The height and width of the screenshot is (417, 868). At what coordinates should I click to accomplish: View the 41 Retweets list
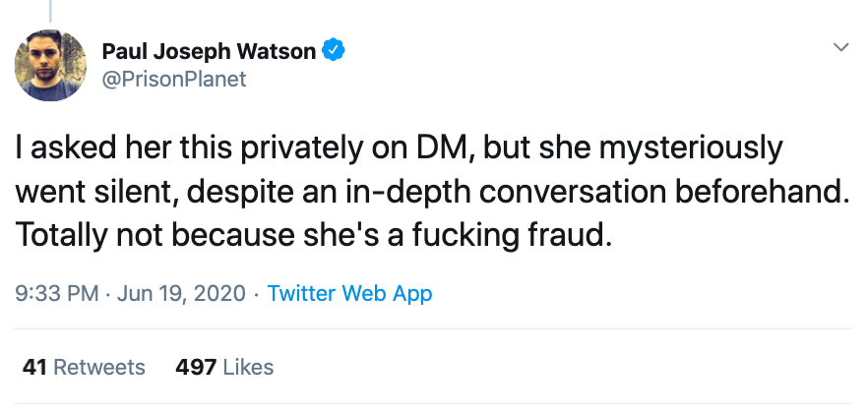[84, 367]
